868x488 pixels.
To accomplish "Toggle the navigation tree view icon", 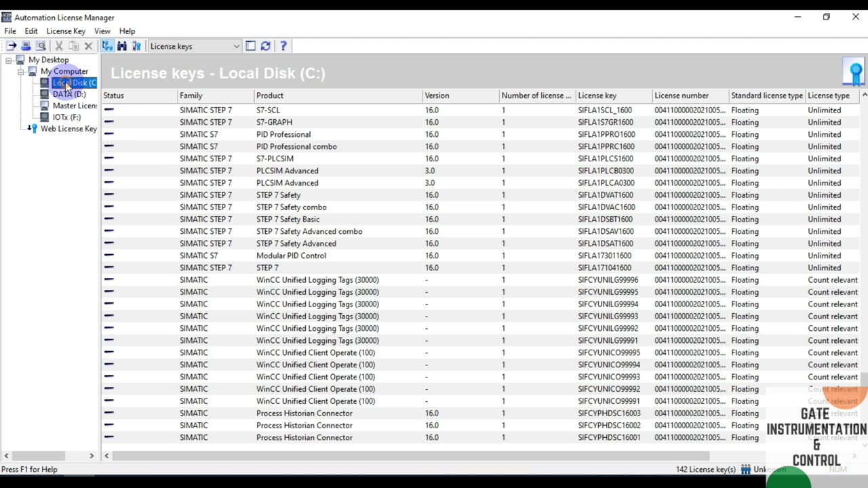I will (107, 46).
